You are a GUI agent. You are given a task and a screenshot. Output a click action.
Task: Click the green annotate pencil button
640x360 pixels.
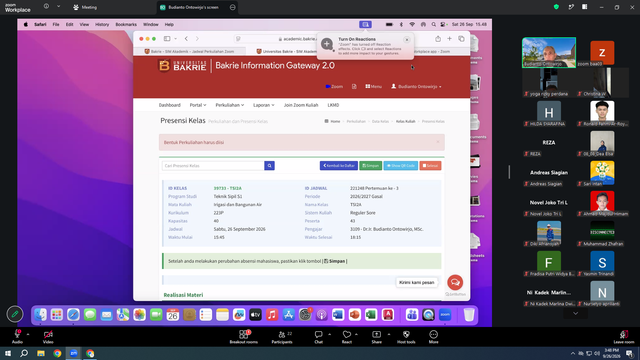pyautogui.click(x=15, y=314)
